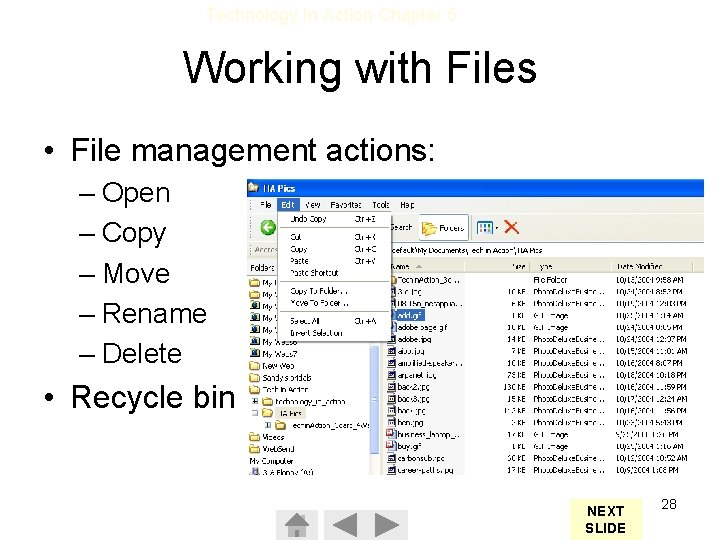This screenshot has width=720, height=540.
Task: Open the Views dropdown arrow
Action: 496,228
